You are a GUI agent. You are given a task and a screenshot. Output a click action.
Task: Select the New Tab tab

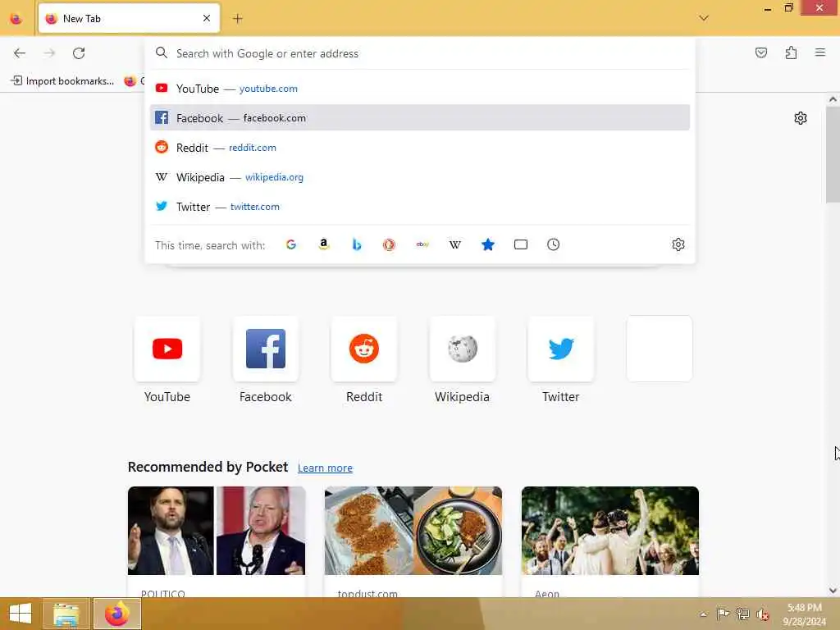pos(129,19)
